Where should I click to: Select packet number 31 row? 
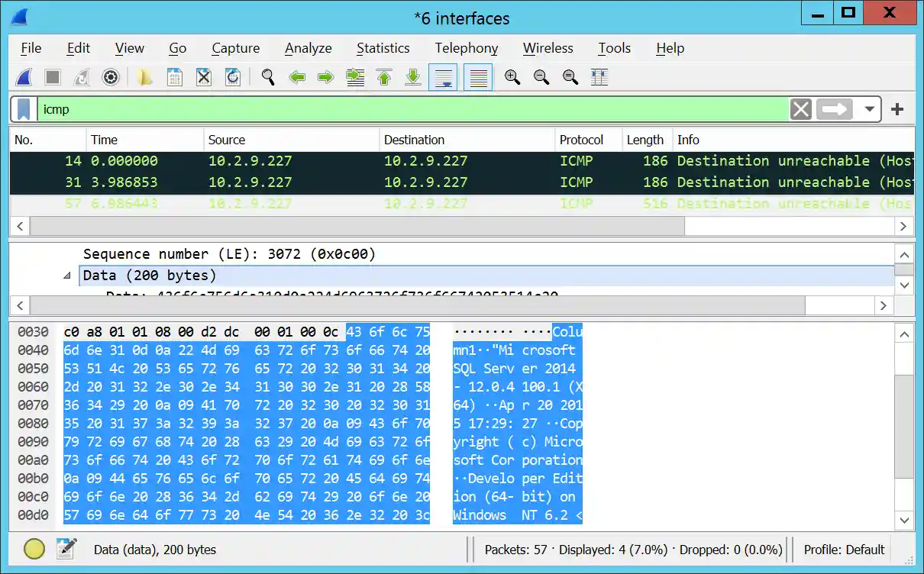pyautogui.click(x=462, y=182)
